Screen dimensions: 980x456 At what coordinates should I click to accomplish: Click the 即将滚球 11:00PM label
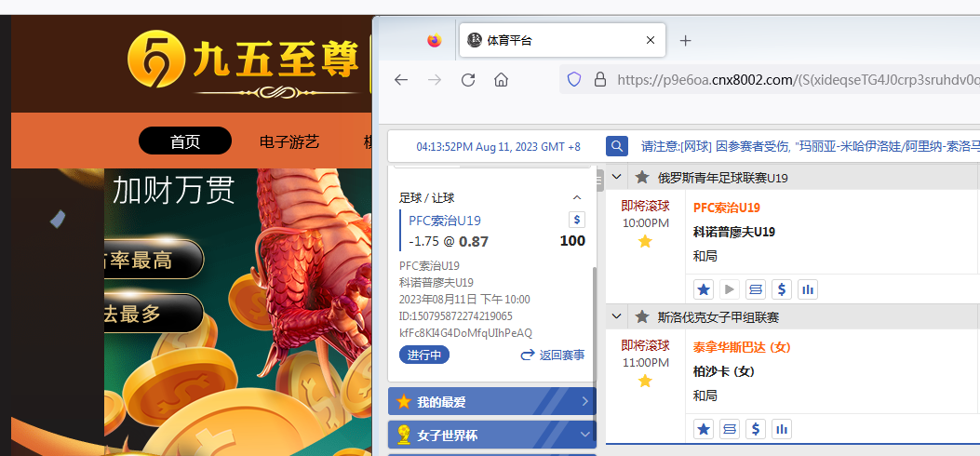coord(645,354)
